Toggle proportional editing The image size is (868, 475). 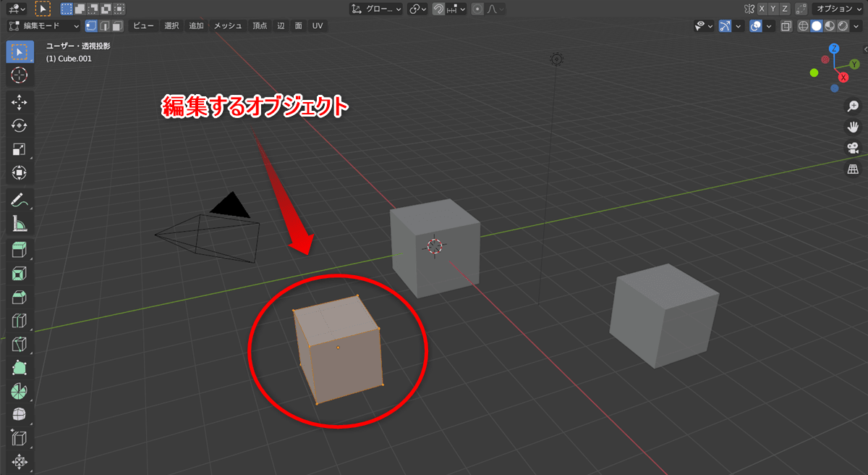pos(477,9)
